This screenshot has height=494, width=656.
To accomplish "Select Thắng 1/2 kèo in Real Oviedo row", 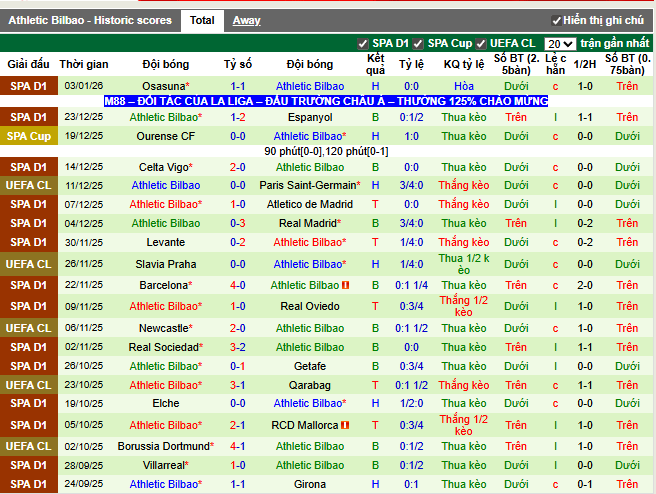I will click(x=464, y=306).
